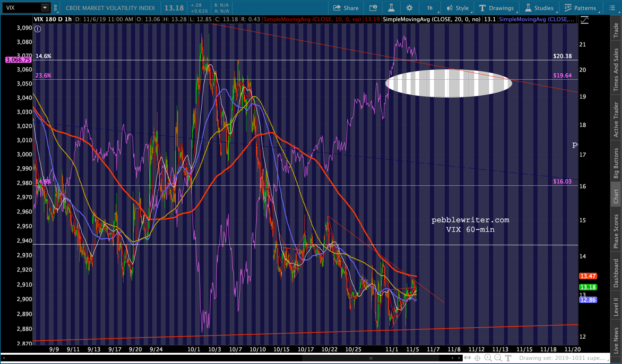Screen dimensions: 622x364
Task: Click the zoom out magnifier
Action: pos(498,358)
